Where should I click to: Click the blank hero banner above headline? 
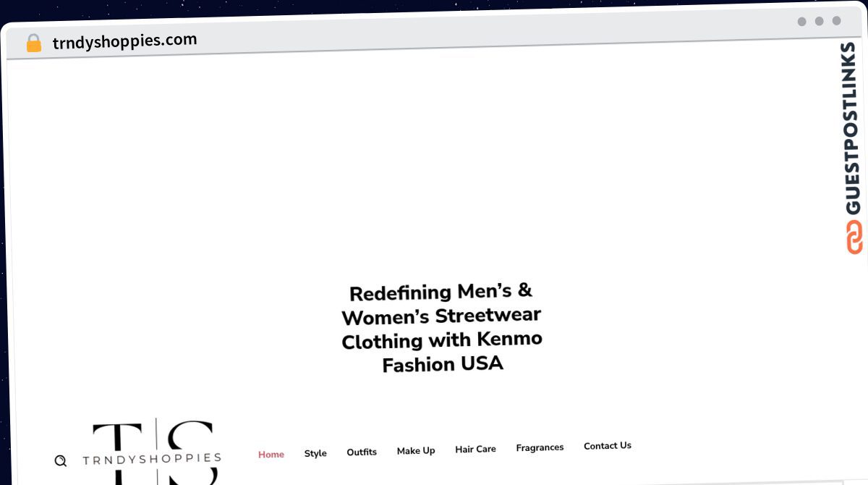434,166
